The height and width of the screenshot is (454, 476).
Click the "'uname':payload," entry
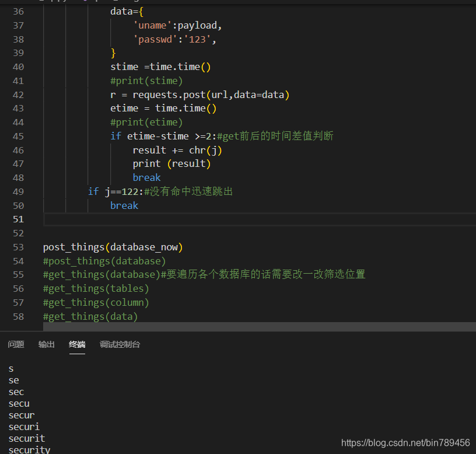point(177,26)
